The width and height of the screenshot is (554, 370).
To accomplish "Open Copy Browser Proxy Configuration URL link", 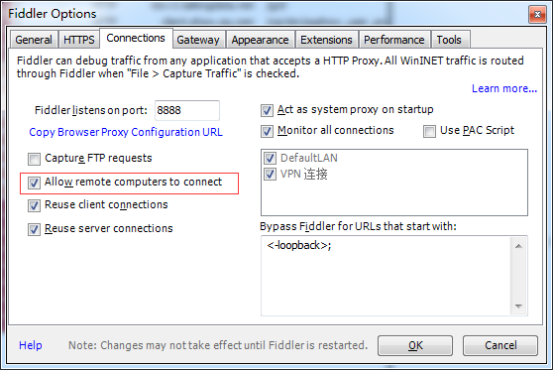I will (x=126, y=132).
